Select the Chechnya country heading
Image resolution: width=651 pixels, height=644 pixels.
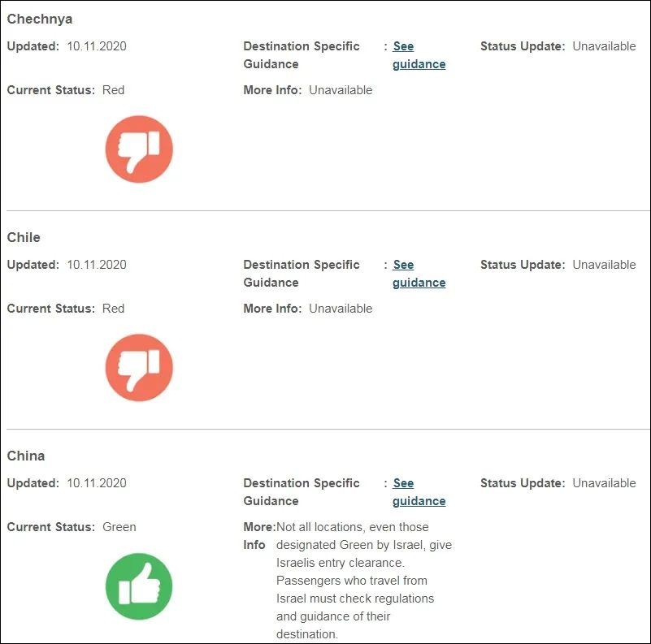coord(40,19)
